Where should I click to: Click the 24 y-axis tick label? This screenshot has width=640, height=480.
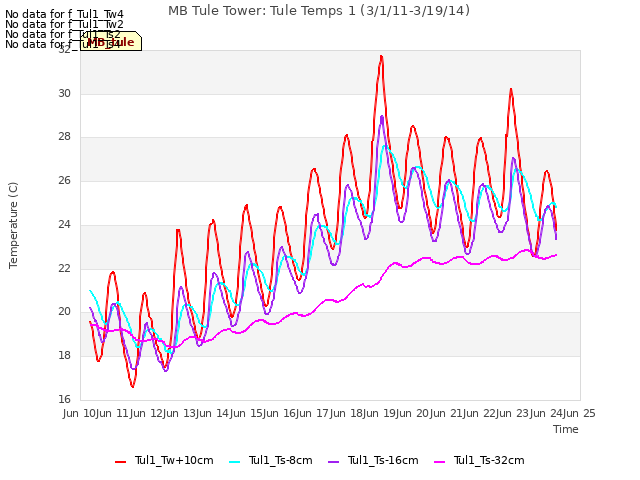tap(64, 224)
